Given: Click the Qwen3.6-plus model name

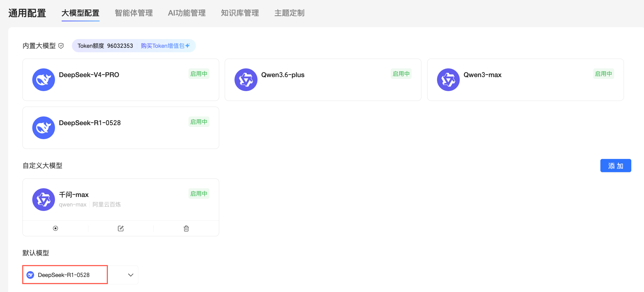Looking at the screenshot, I should [283, 75].
